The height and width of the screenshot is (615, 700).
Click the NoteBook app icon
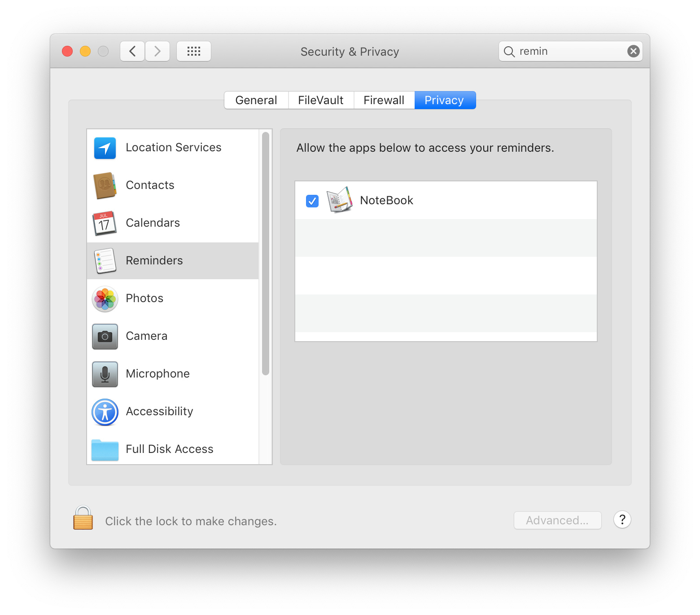(x=340, y=200)
